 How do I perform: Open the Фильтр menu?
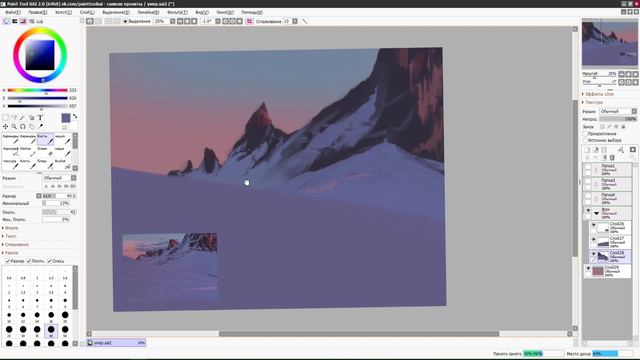(177, 12)
